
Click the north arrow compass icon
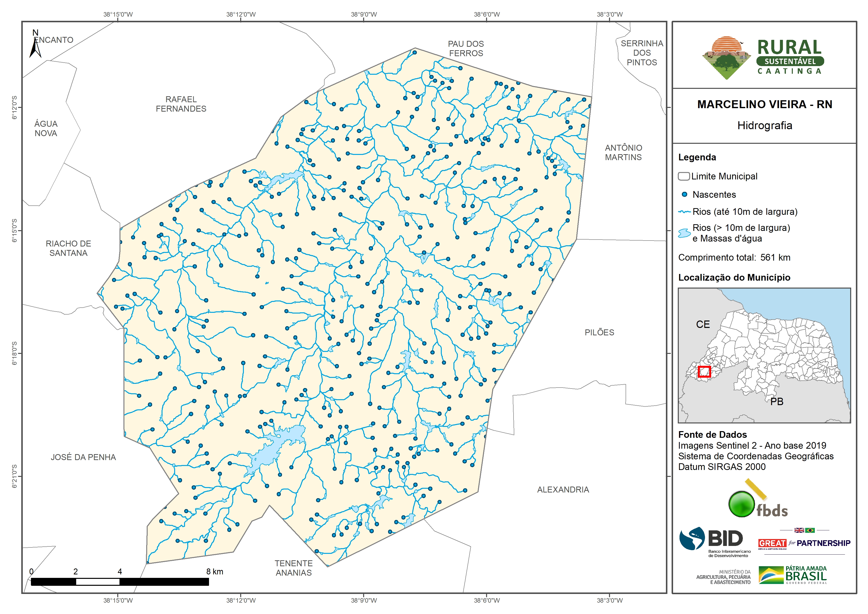click(36, 49)
